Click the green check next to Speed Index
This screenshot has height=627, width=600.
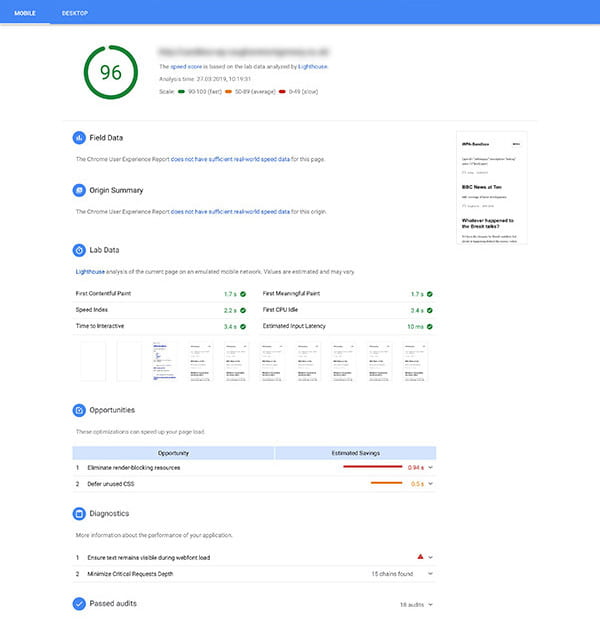(x=243, y=310)
